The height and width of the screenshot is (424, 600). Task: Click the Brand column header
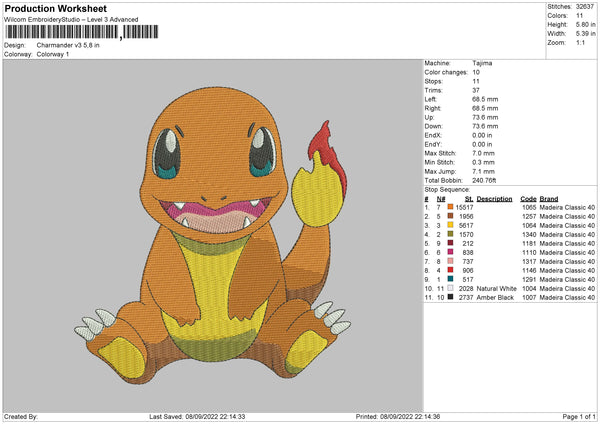pos(549,198)
